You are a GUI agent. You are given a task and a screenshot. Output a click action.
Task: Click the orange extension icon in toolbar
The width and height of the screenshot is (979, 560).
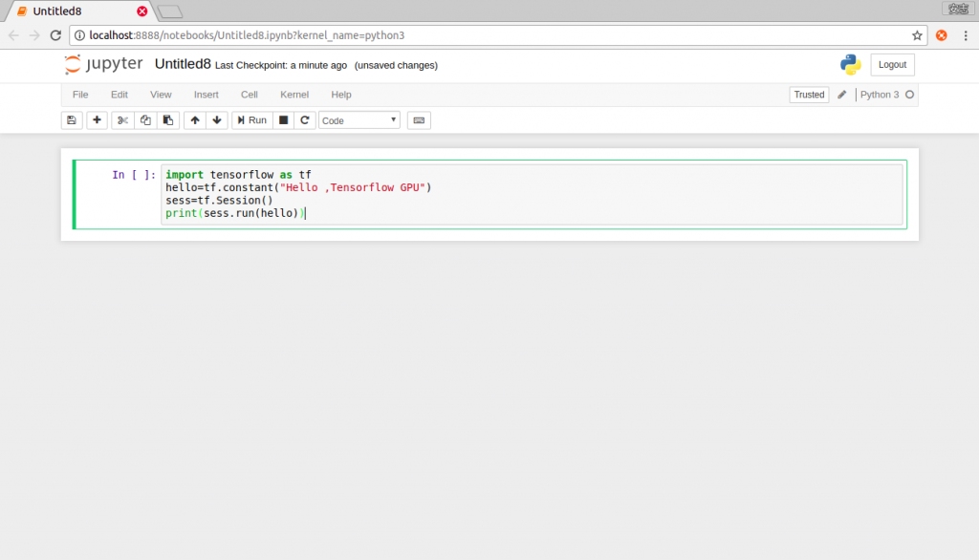(x=942, y=35)
